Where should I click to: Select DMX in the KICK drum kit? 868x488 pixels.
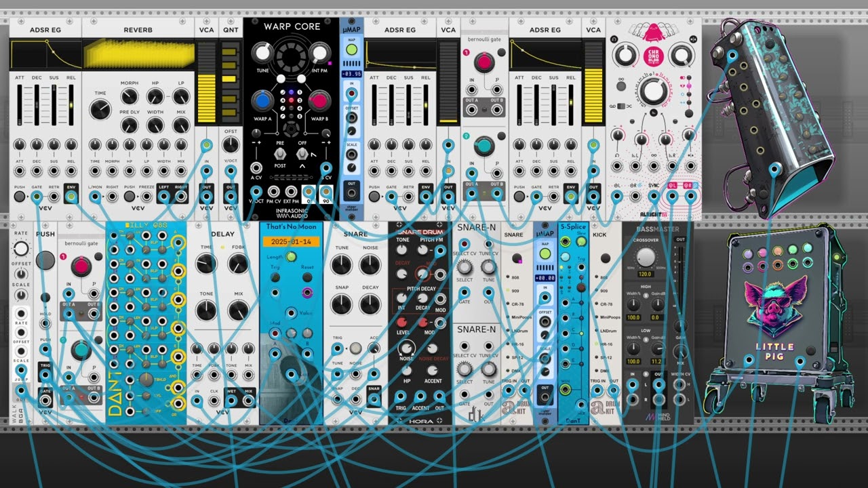coord(597,371)
